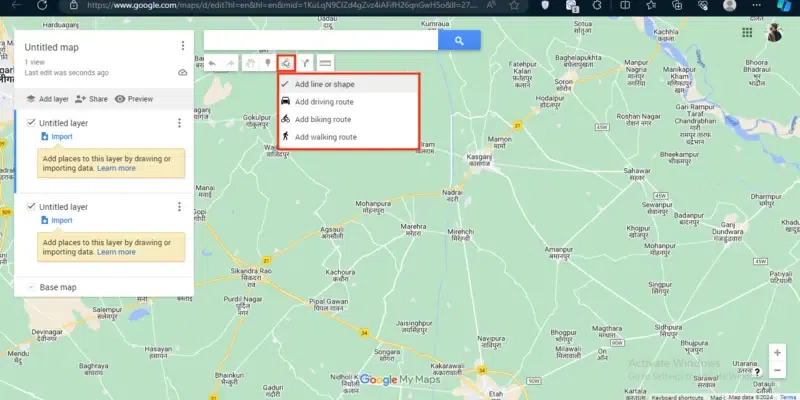Screen dimensions: 800x400
Task: Uncheck the second Untitled layer checkbox
Action: click(x=31, y=206)
